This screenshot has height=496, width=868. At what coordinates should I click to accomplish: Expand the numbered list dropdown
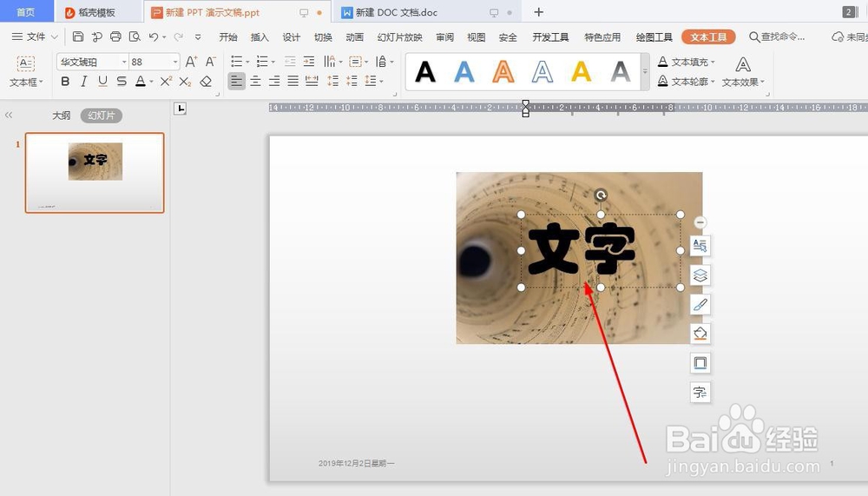(x=273, y=62)
